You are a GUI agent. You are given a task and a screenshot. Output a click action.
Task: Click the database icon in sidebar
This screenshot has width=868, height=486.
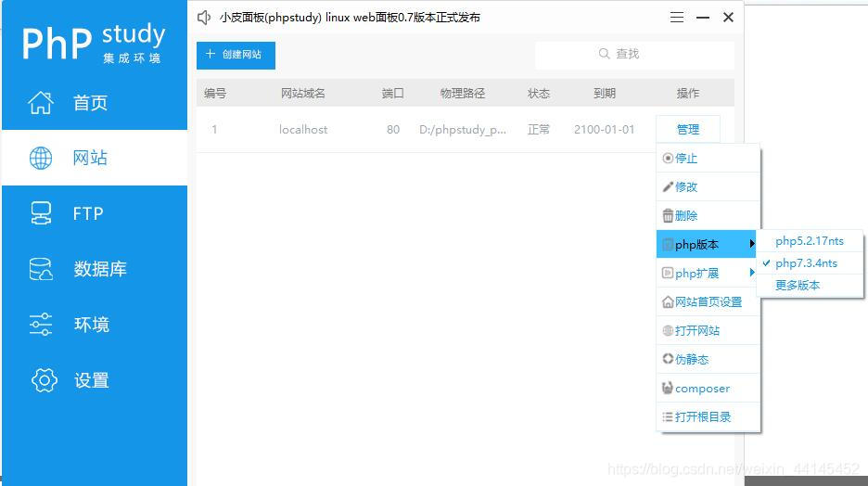[41, 270]
